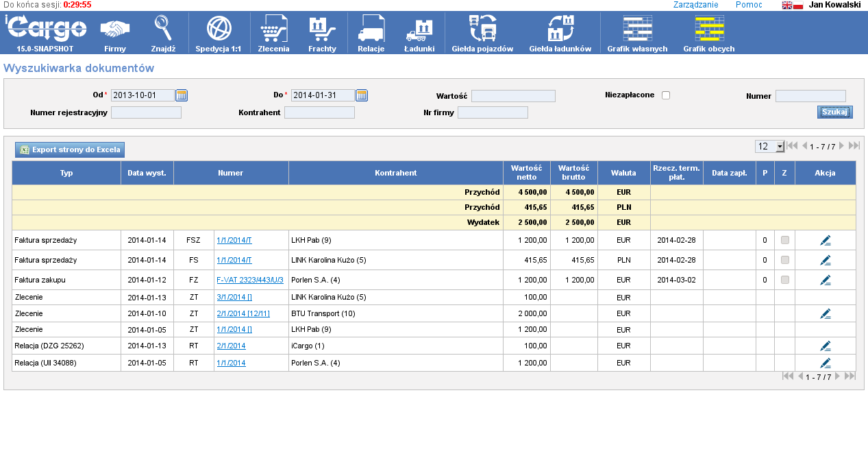Open Grafik własnych schedule icon
Image resolution: width=868 pixels, height=467 pixels.
pos(637,29)
